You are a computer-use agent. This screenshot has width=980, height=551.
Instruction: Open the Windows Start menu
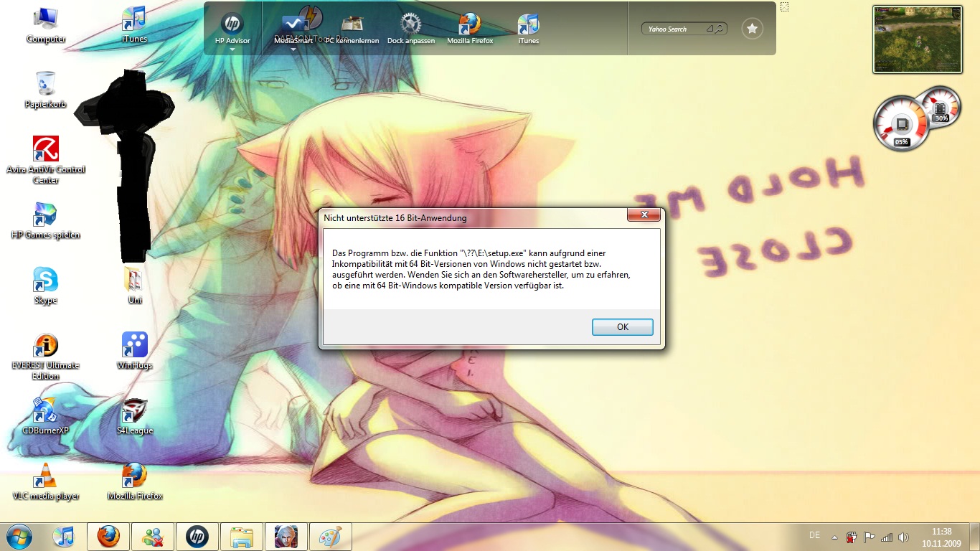click(x=19, y=536)
